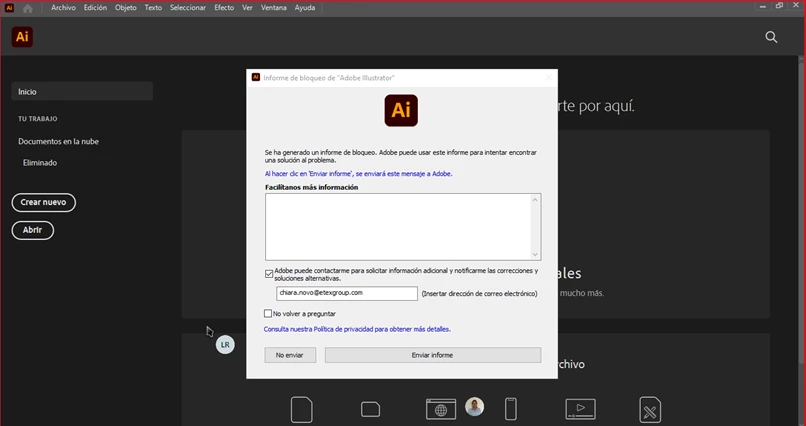Click the 'Crear nuevo' button
The height and width of the screenshot is (426, 806).
(44, 202)
